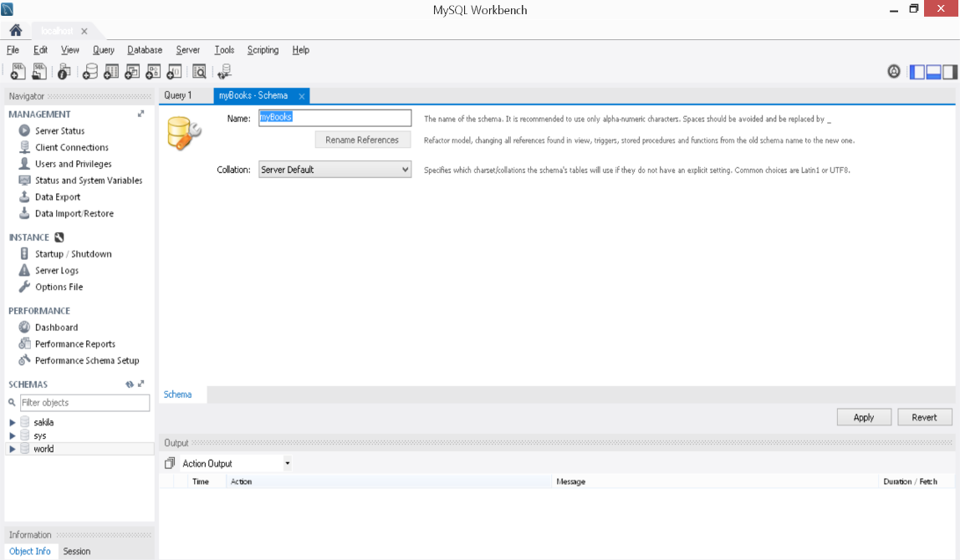Click the circular icon beside panel toggles
The height and width of the screenshot is (560, 960).
coord(894,72)
